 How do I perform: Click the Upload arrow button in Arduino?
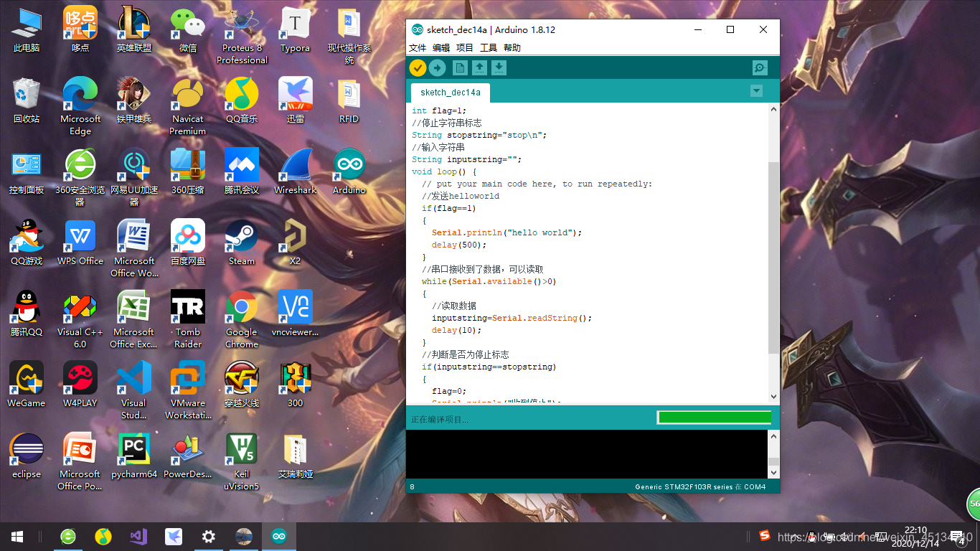(438, 67)
